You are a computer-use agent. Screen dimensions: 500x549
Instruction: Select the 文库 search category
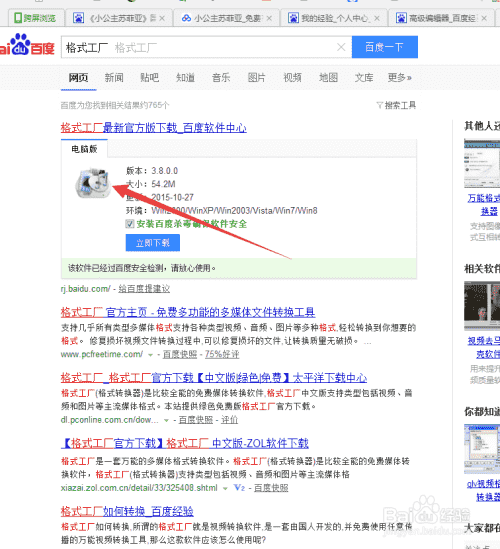click(x=364, y=77)
